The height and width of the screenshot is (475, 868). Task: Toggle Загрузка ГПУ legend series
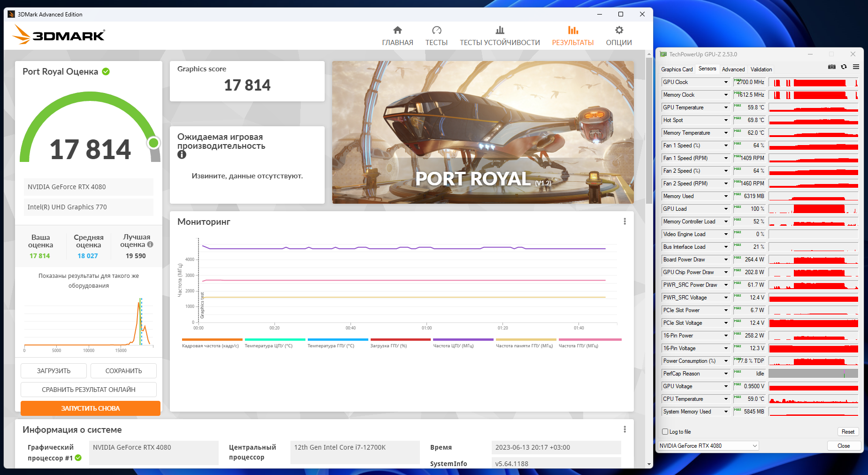click(401, 343)
